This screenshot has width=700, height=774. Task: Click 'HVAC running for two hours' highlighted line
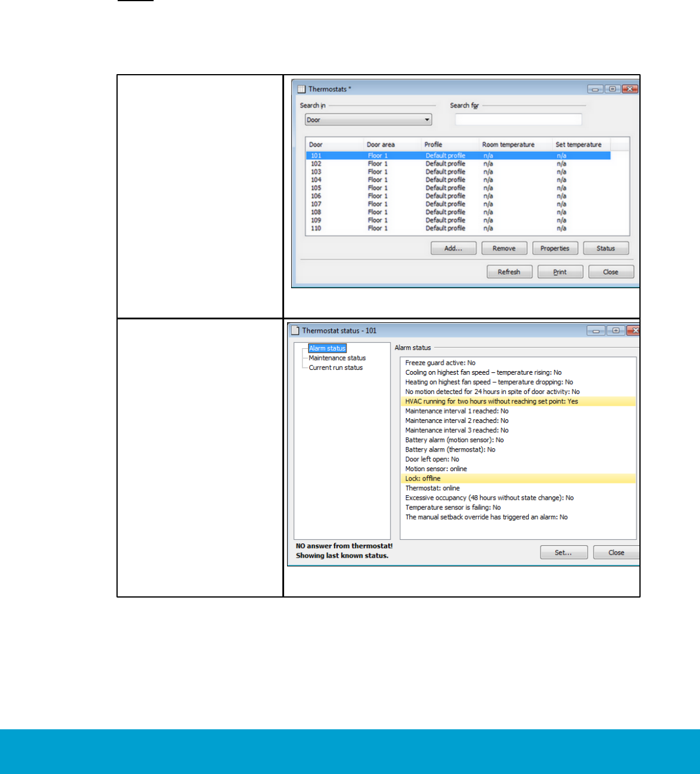(x=518, y=401)
